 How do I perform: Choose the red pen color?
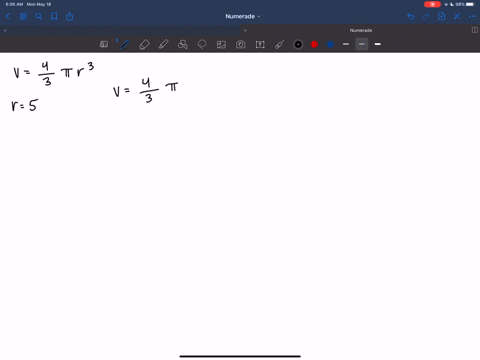tap(314, 44)
